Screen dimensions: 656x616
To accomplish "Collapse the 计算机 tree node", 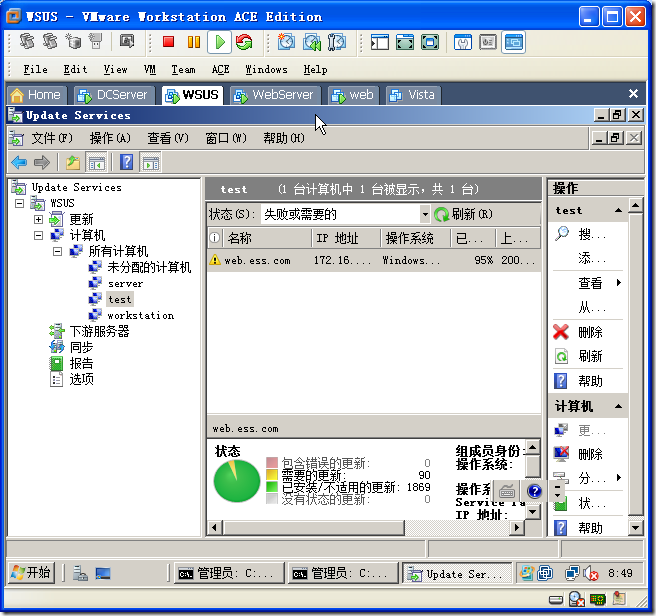I will click(x=38, y=235).
